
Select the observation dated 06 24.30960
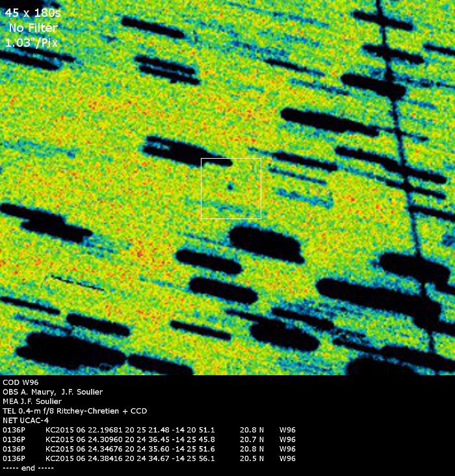coord(83,440)
